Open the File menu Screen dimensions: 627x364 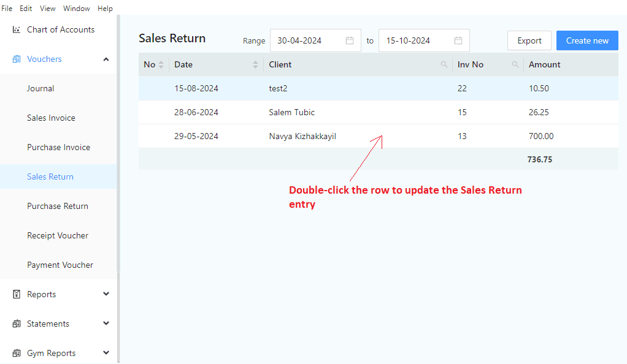point(7,9)
